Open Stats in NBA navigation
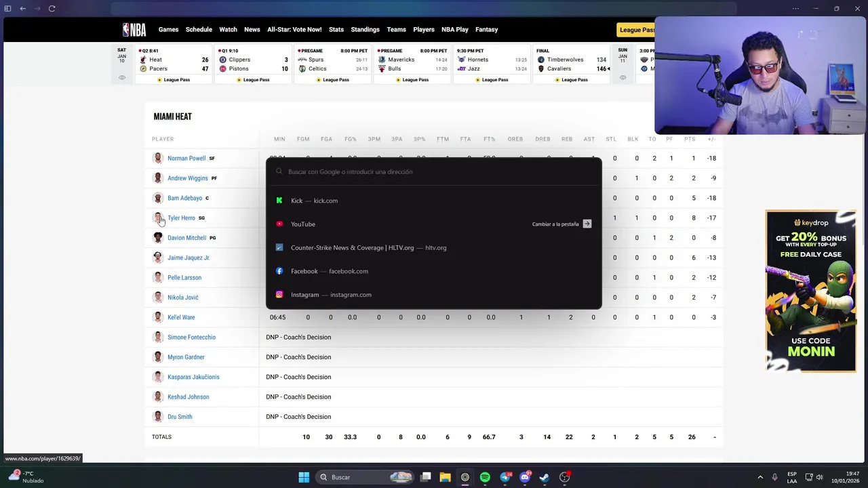The image size is (868, 488). pyautogui.click(x=336, y=29)
